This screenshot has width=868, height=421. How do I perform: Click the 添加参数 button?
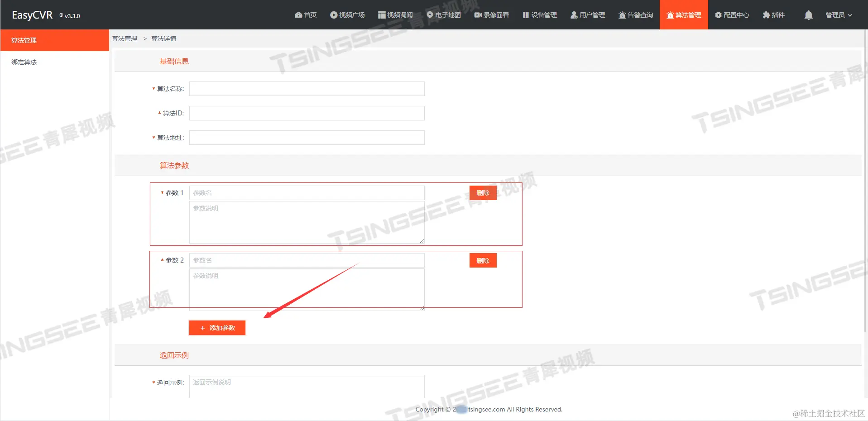pos(217,328)
